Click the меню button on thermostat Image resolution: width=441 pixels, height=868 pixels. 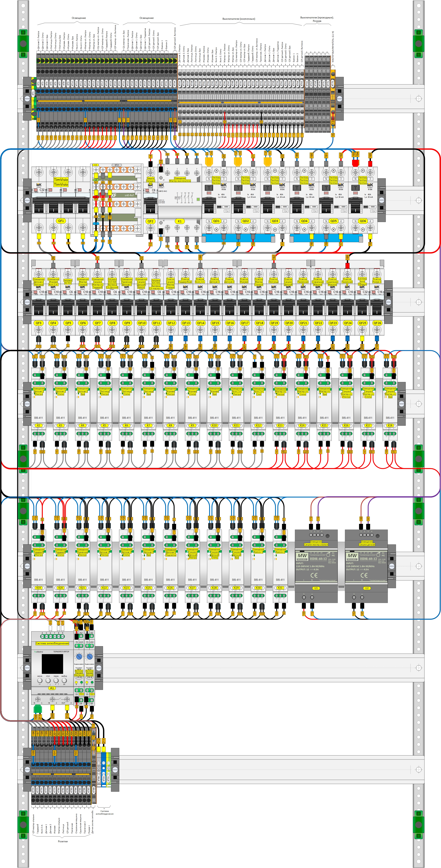click(x=40, y=680)
